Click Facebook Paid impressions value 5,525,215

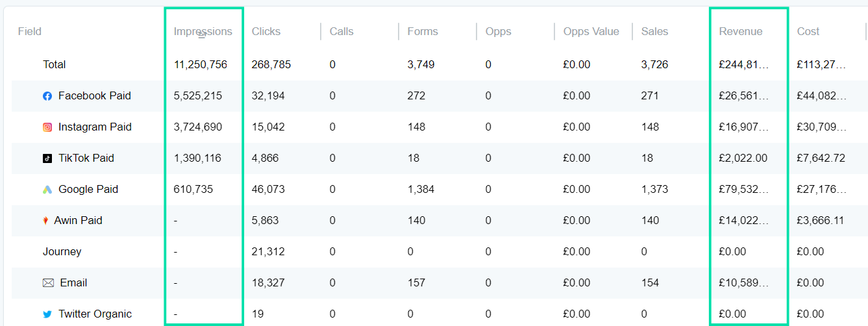[198, 96]
